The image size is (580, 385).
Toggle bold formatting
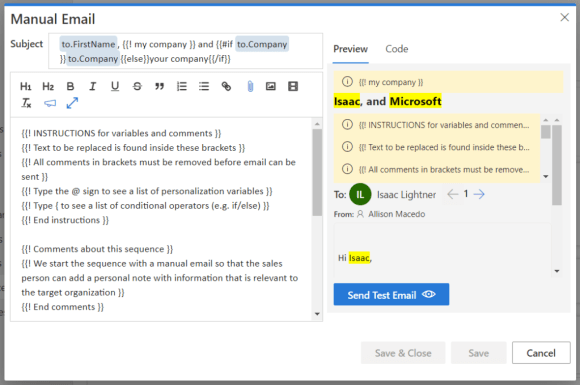click(x=70, y=87)
